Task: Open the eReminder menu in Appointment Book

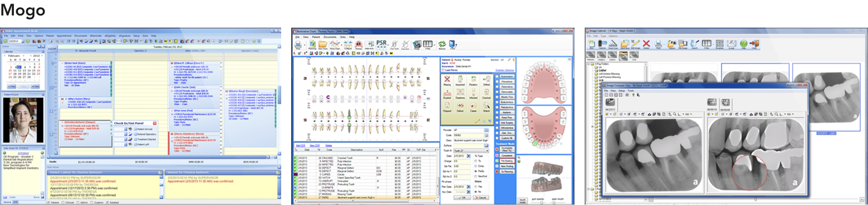Action: (96, 36)
